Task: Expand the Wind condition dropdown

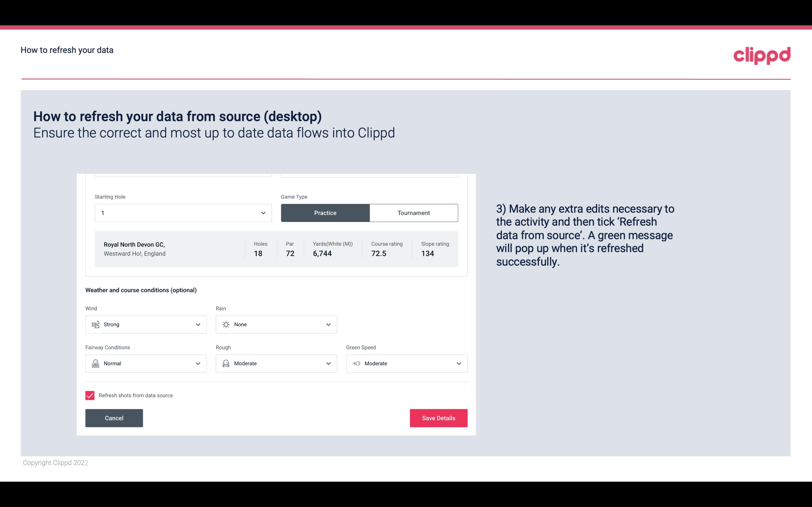Action: coord(198,324)
